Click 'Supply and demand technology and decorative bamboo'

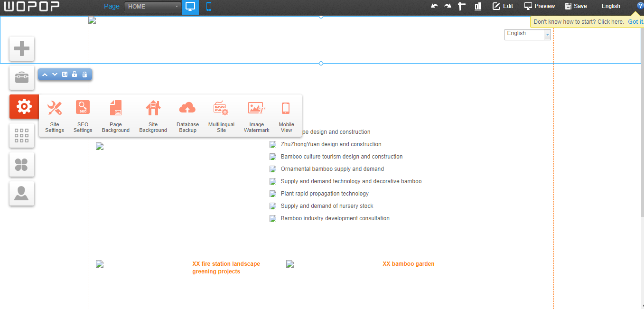coord(351,181)
